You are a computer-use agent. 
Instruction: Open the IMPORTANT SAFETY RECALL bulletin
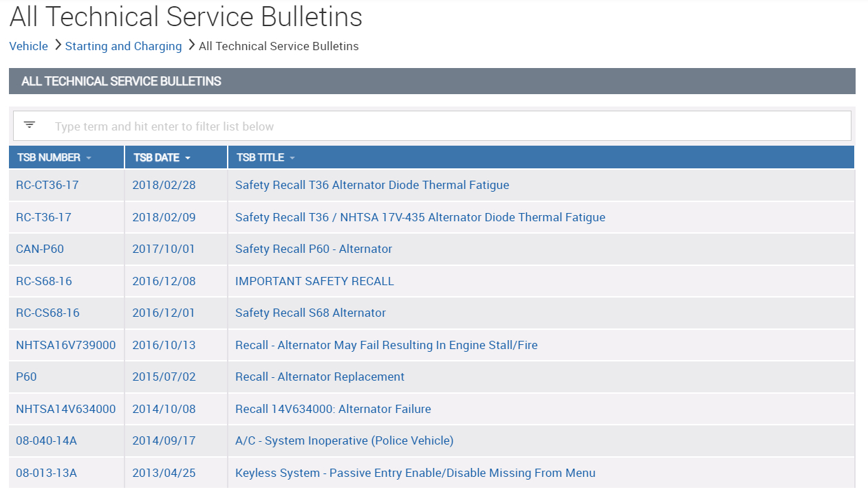pos(314,281)
